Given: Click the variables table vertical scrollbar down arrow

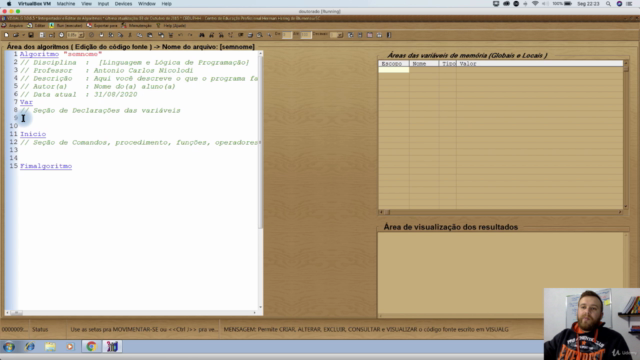Looking at the screenshot, I should 626,207.
